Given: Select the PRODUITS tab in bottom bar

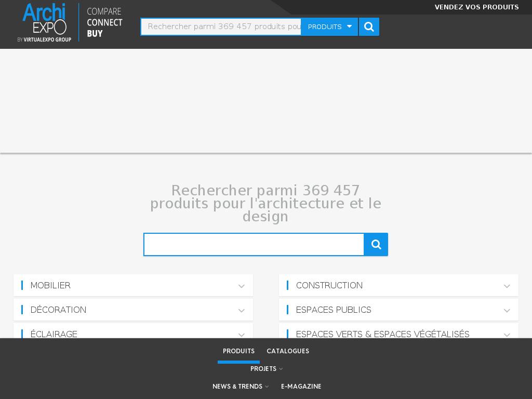Looking at the screenshot, I should tap(238, 351).
